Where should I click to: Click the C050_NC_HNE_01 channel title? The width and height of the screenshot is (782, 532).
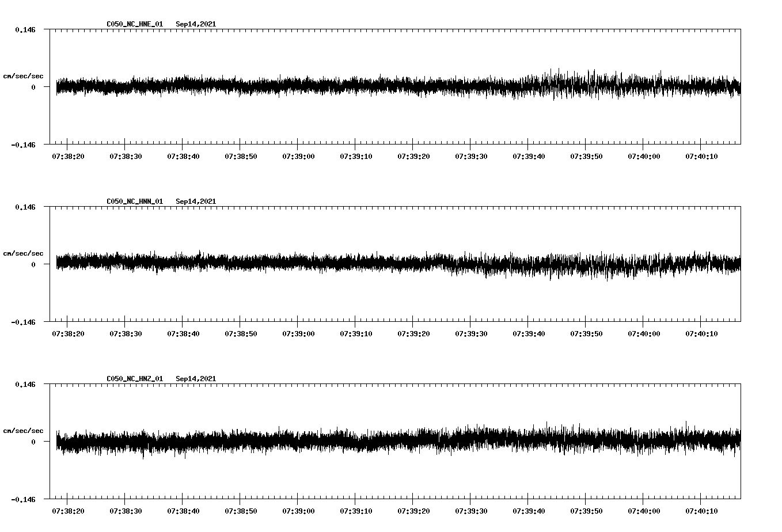135,24
